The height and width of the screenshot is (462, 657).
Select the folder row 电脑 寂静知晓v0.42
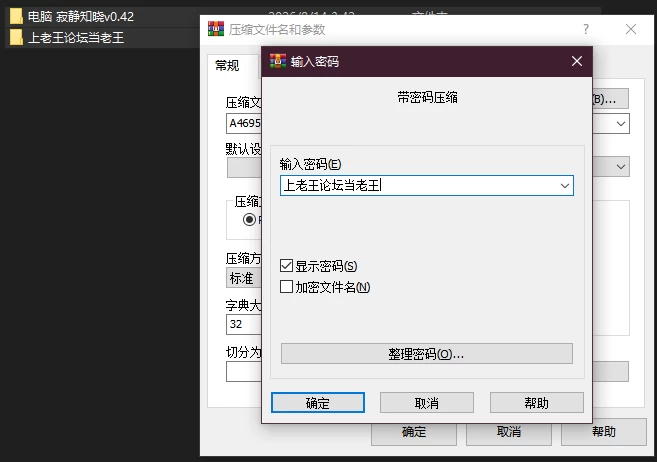[x=103, y=17]
